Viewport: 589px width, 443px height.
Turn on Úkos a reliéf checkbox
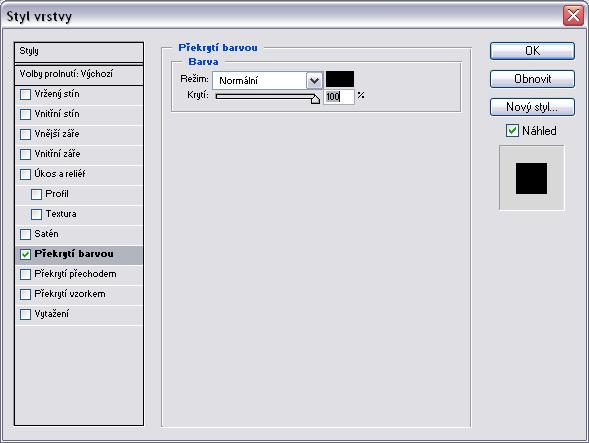(x=25, y=174)
